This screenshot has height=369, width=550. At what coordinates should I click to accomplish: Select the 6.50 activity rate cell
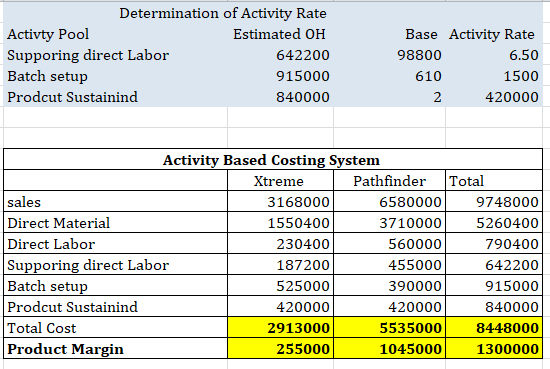(x=524, y=55)
